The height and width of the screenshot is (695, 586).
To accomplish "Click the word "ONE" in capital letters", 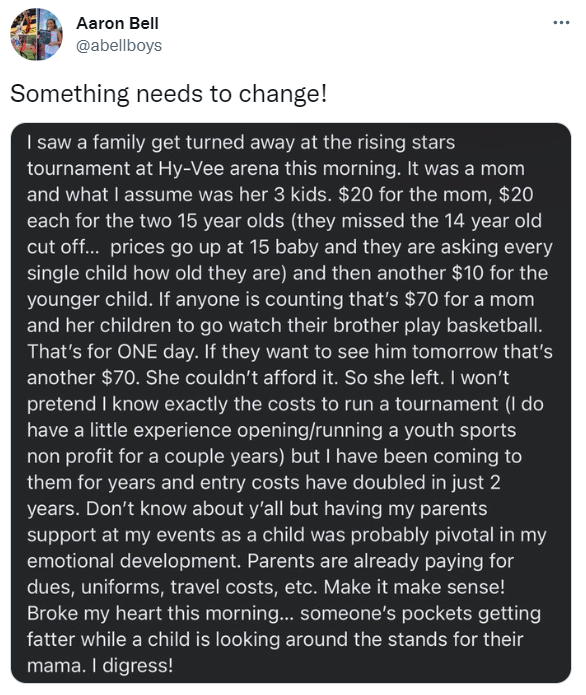I will (137, 352).
